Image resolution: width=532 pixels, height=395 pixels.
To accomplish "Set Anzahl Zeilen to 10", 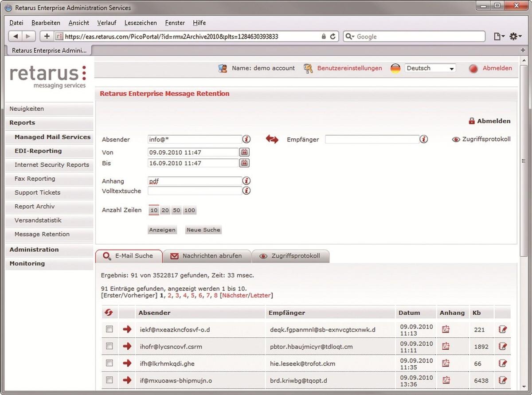I will [x=154, y=210].
